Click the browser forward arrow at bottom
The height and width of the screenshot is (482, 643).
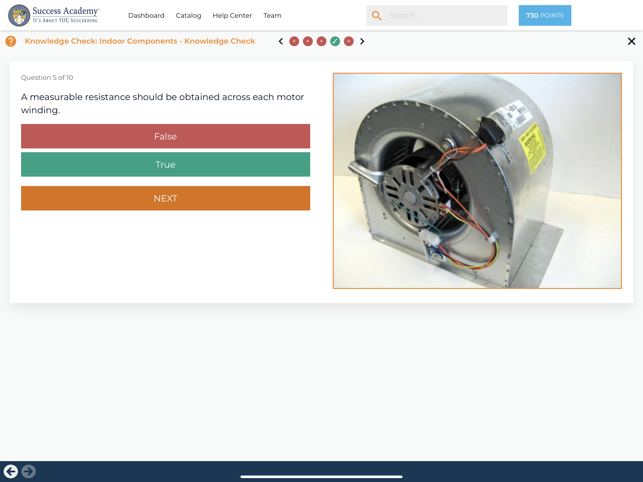28,471
